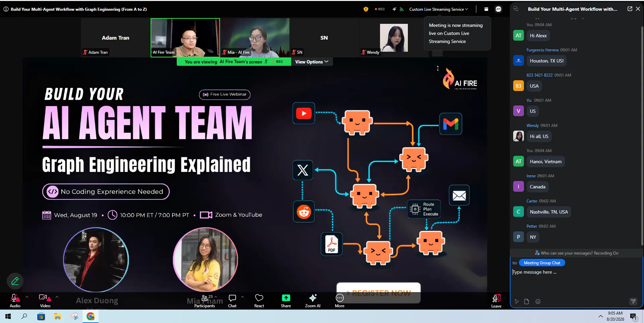Open Windows notification center
Screen dimensions: 644x323
point(633,316)
